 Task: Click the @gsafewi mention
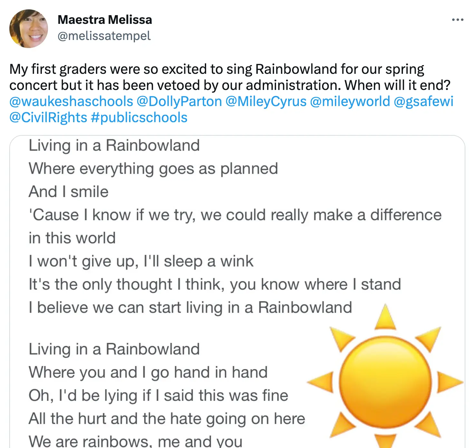[424, 102]
